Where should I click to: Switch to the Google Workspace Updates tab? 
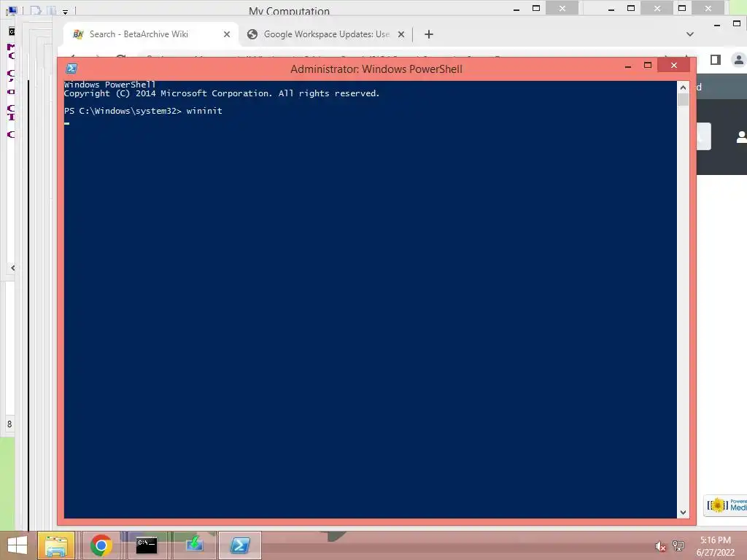(326, 34)
